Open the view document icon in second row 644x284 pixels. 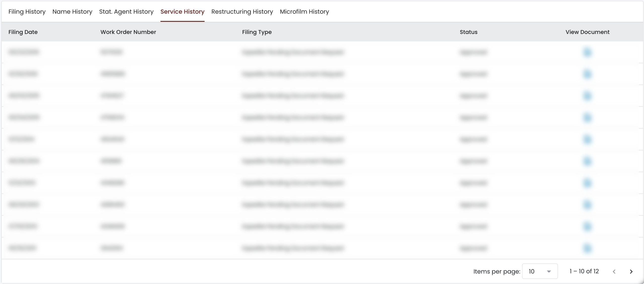point(587,74)
